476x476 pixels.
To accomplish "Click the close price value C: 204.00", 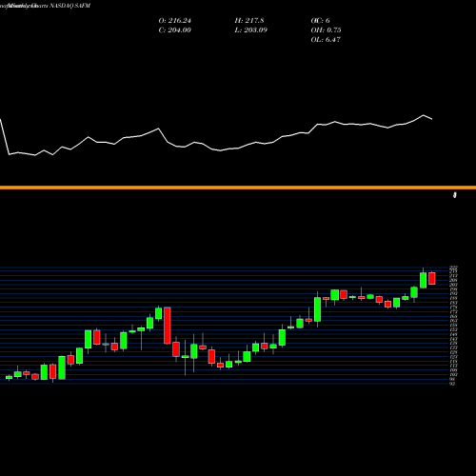I will 175,30.
